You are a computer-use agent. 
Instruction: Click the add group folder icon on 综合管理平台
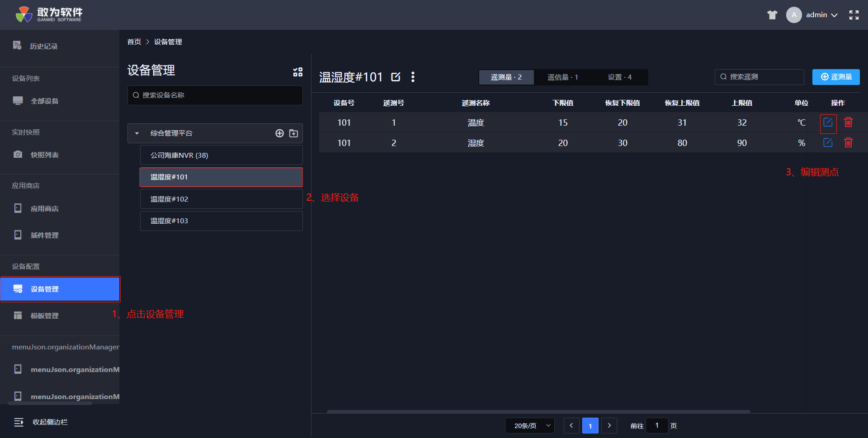point(293,133)
